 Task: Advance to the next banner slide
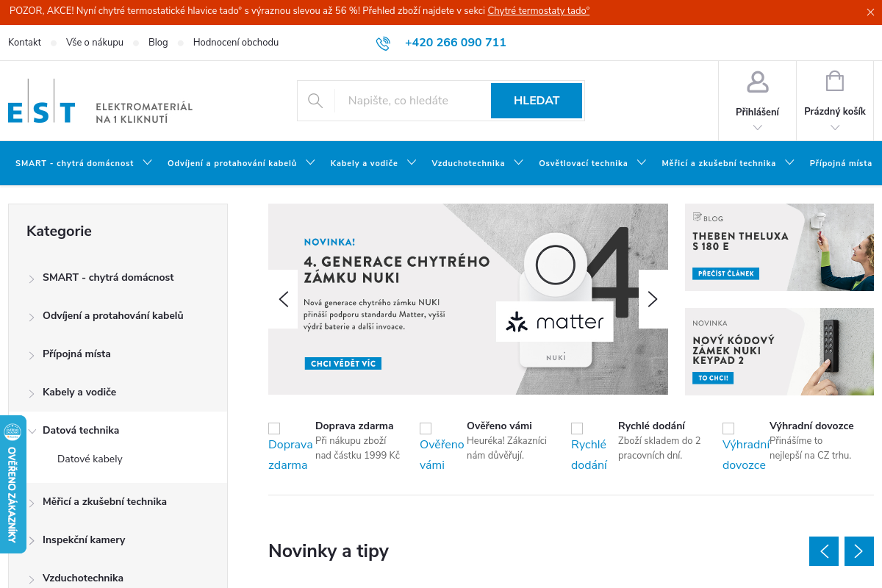653,299
